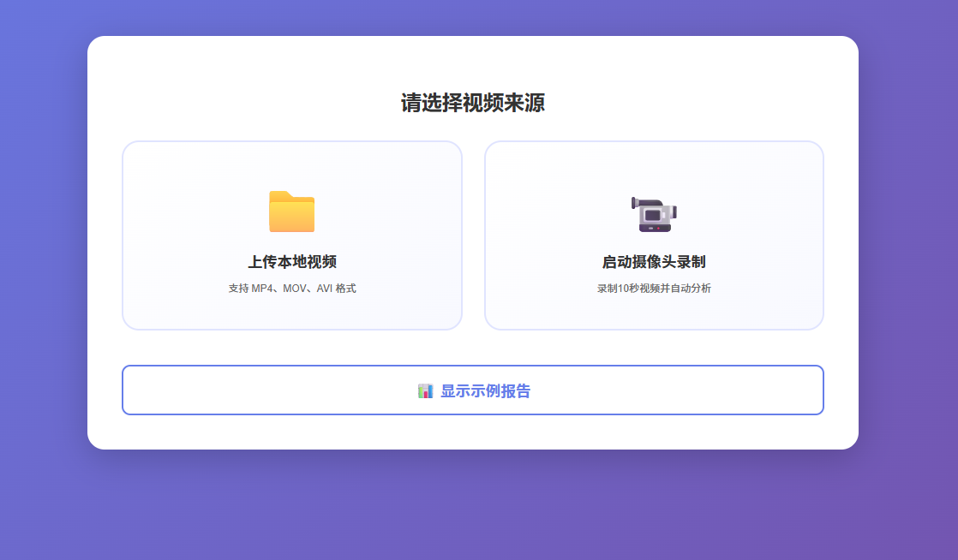This screenshot has height=560, width=958.
Task: Click empty white space below the sample report button
Action: [472, 432]
